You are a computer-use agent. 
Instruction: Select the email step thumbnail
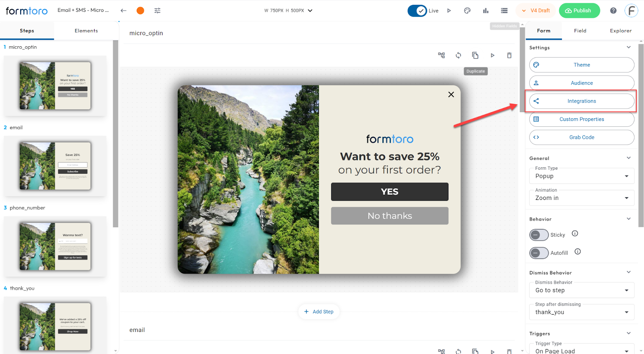tap(55, 166)
